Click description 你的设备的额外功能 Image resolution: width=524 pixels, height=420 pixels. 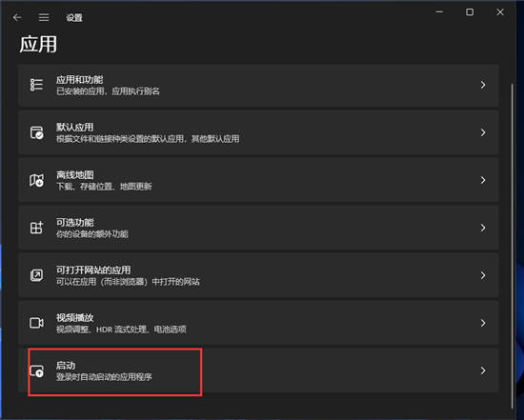pyautogui.click(x=92, y=234)
